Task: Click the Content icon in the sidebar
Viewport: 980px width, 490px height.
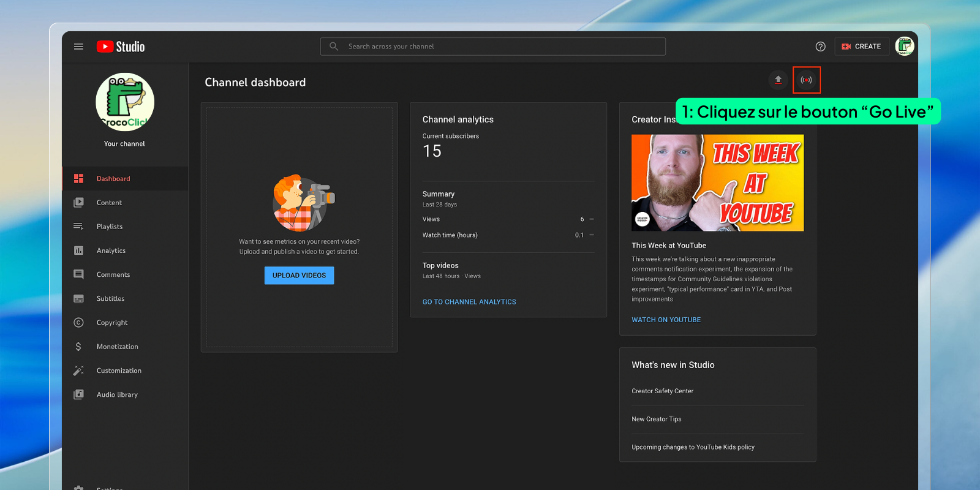Action: point(78,203)
